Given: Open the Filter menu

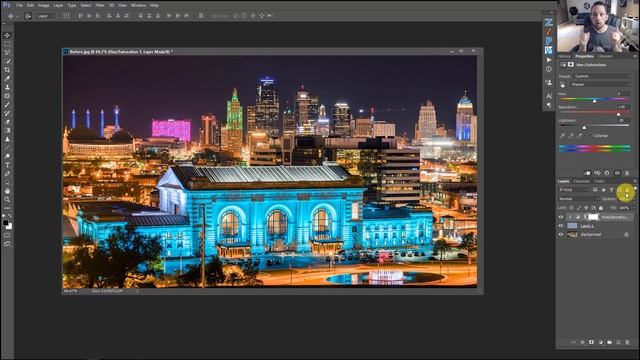Looking at the screenshot, I should tap(100, 5).
